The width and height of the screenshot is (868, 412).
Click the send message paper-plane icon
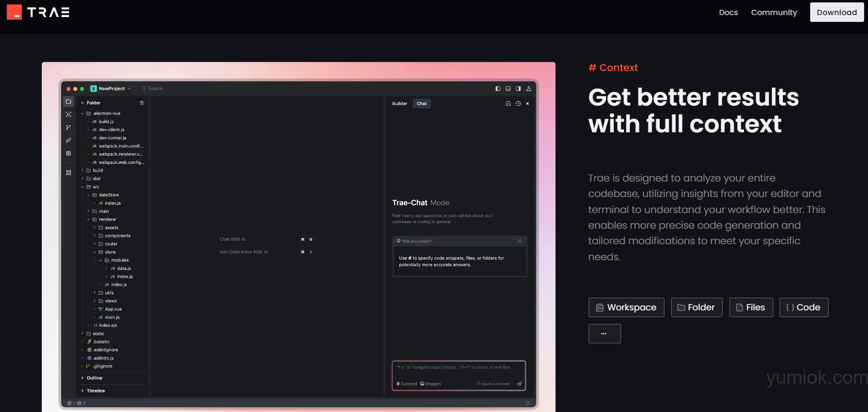tap(519, 384)
